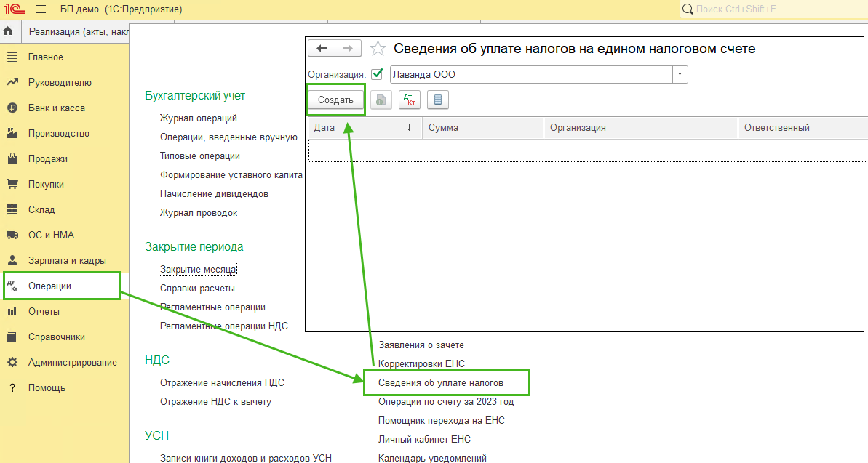
Task: Open the Заявления о зачете link
Action: tap(421, 345)
